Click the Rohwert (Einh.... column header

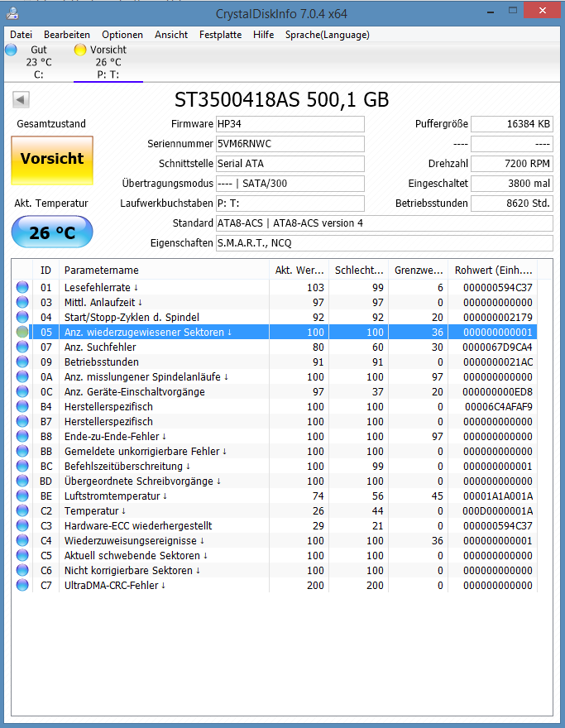pyautogui.click(x=492, y=271)
